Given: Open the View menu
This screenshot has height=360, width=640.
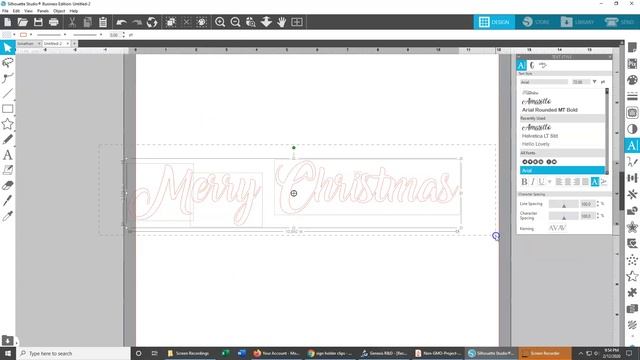Looking at the screenshot, I should [x=29, y=11].
